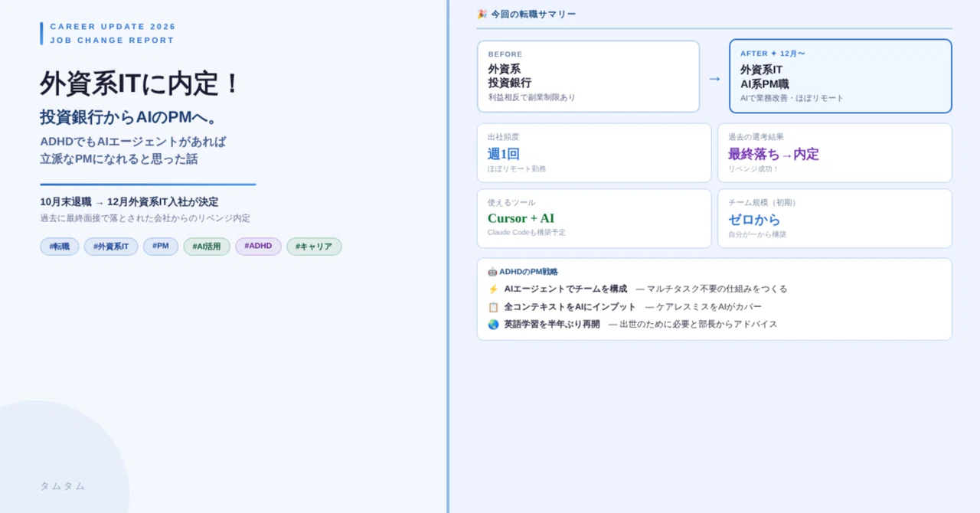Screen dimensions: 980x513
Task: Open the #キャリア tag
Action: click(314, 247)
